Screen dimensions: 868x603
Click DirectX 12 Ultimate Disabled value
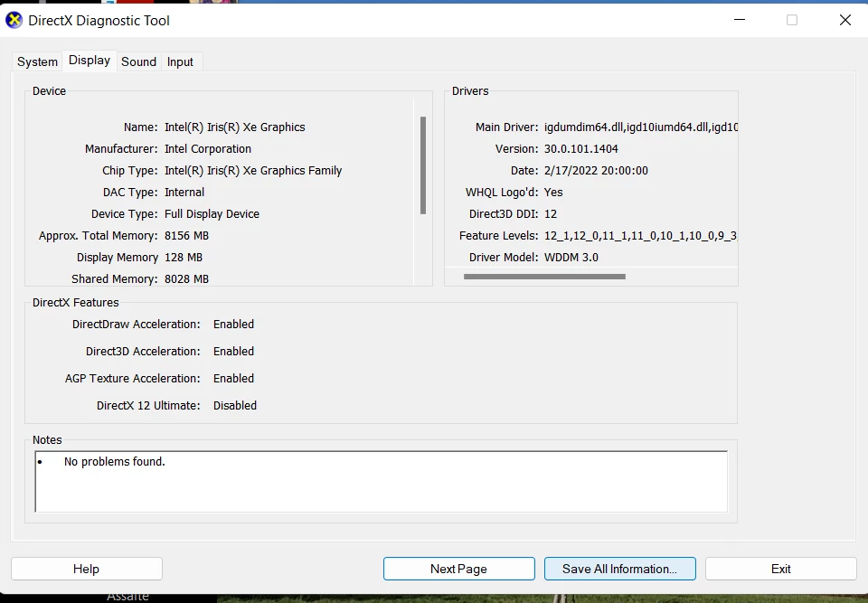(x=235, y=405)
